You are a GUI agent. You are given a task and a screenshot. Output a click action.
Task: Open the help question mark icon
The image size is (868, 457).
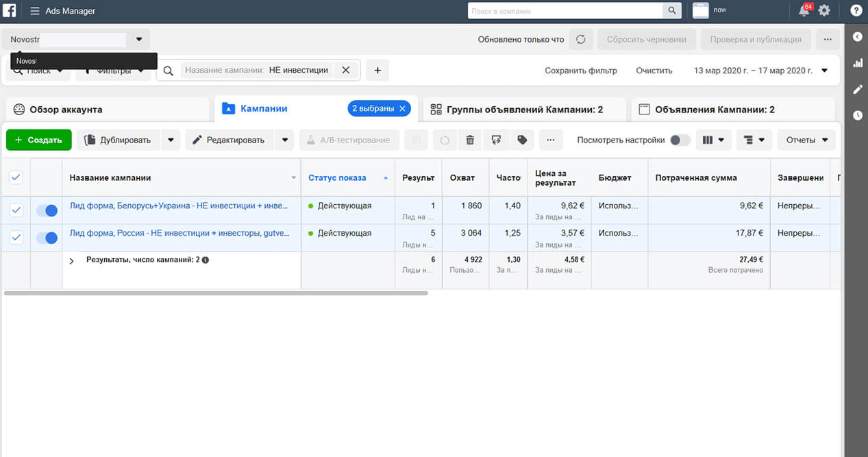(x=856, y=11)
